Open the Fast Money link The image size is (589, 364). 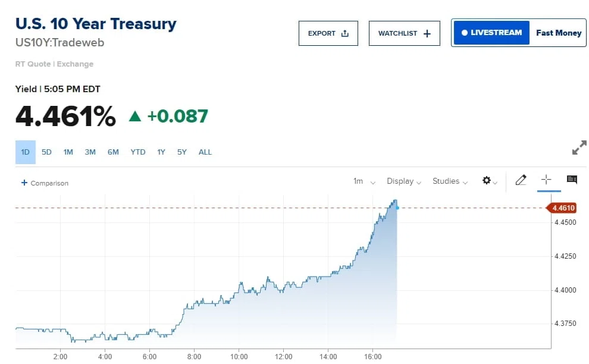(559, 33)
